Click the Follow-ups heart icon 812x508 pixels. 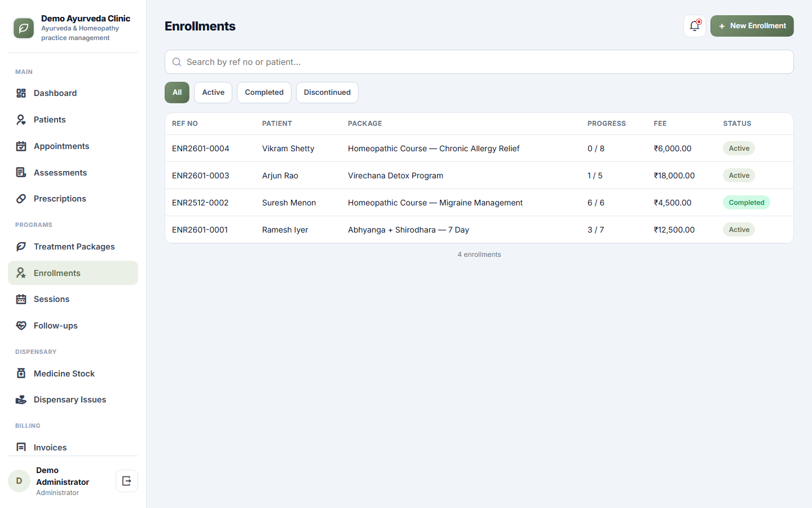point(21,326)
